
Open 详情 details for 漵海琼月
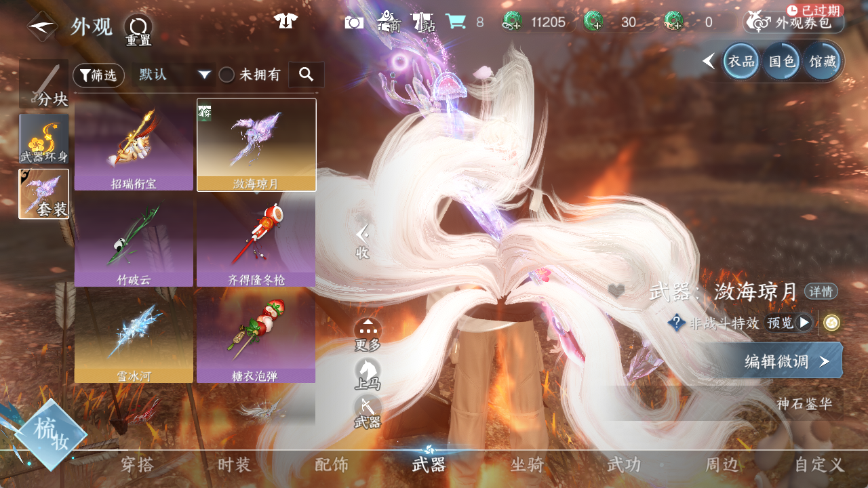point(821,291)
